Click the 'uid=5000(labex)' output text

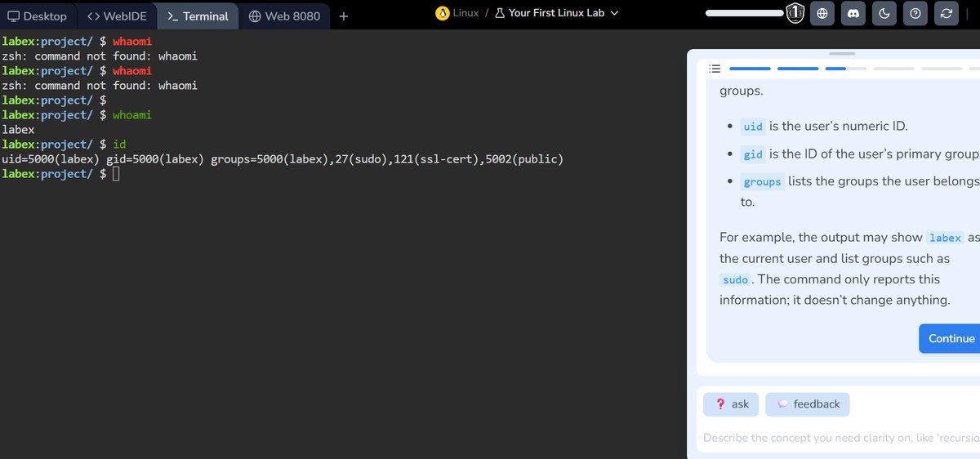[51, 159]
